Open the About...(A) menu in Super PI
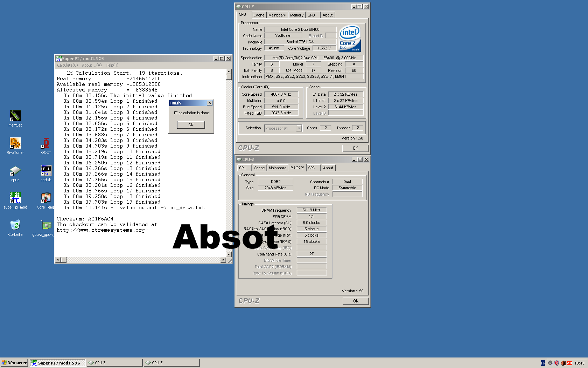 [92, 65]
